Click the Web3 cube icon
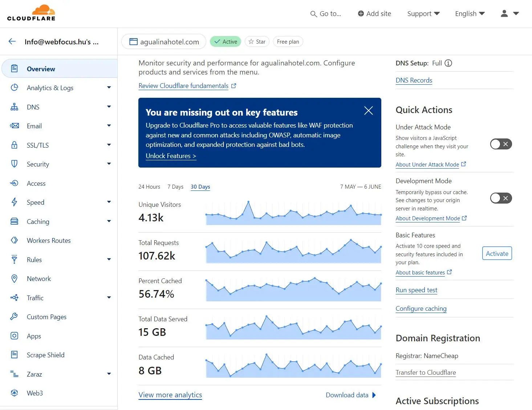Viewport: 532px width, 410px height. 14,393
